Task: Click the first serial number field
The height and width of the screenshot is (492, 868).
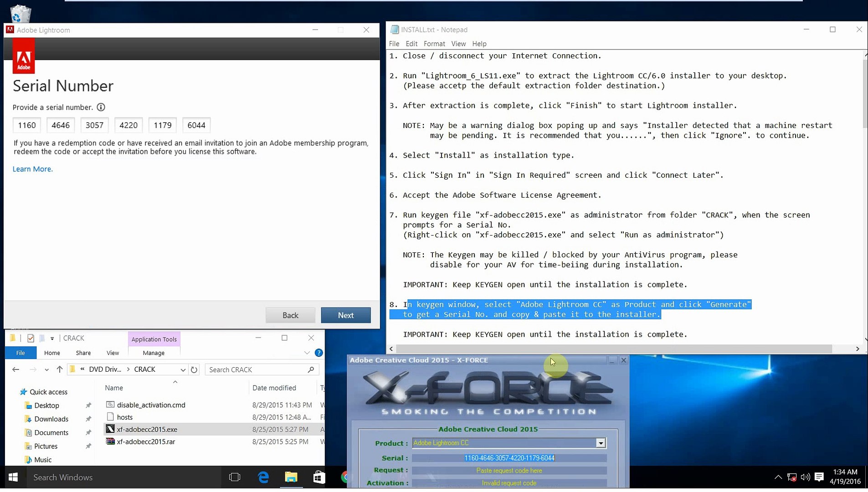Action: (x=27, y=125)
